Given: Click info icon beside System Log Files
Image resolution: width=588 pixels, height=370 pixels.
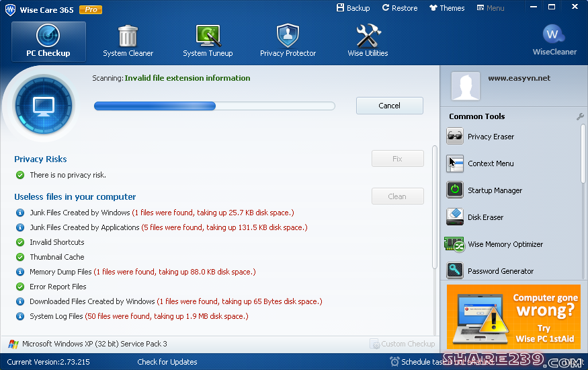Looking at the screenshot, I should (20, 316).
